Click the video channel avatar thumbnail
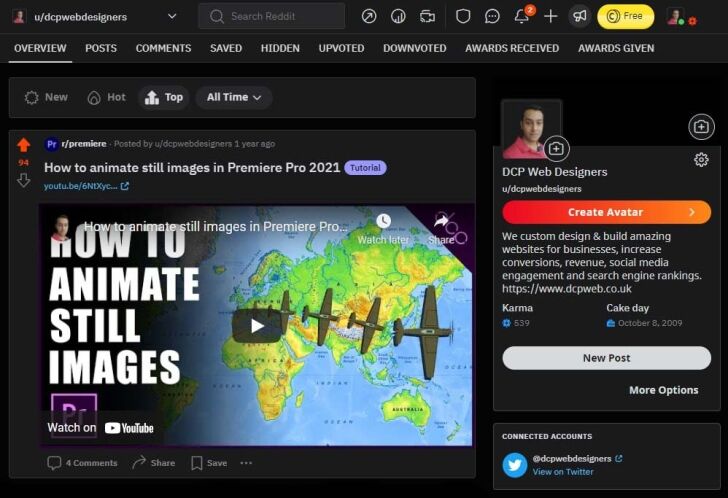Viewport: 728px width, 498px height. point(61,227)
